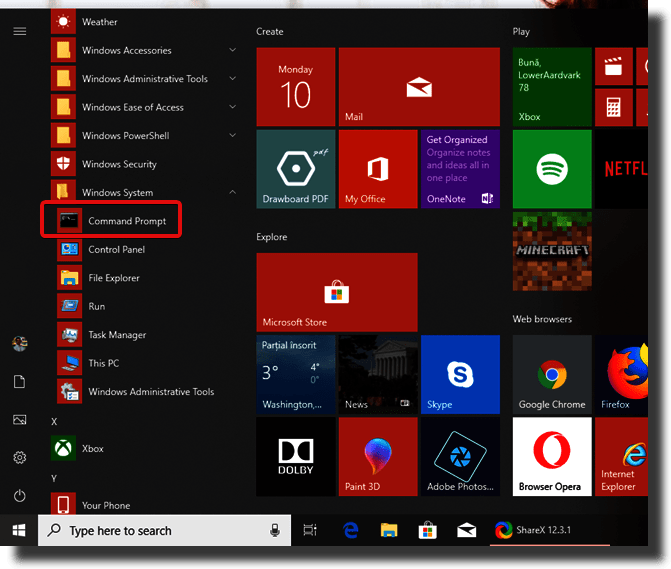Open the Netflix tile

(621, 169)
